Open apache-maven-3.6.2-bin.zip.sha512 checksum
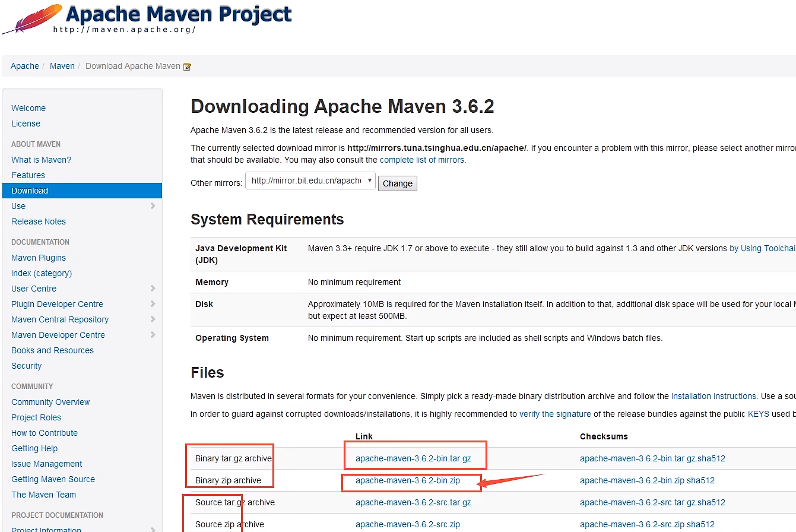The height and width of the screenshot is (532, 796). click(x=647, y=480)
